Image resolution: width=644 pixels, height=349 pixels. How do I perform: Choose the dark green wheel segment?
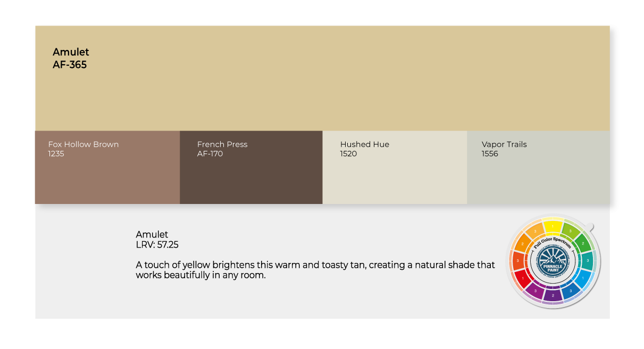point(583,243)
